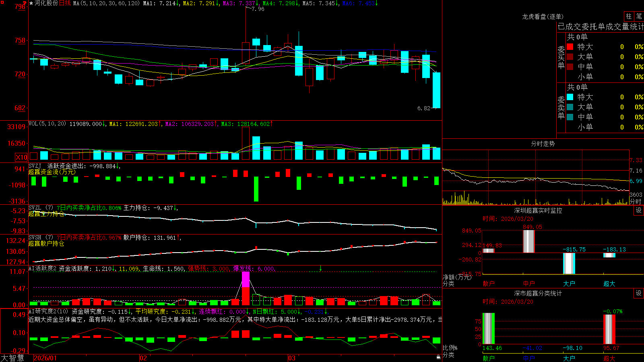This screenshot has width=644, height=362.
Task: Open 设 settings for 深圳超赢实时监控
Action: click(639, 210)
